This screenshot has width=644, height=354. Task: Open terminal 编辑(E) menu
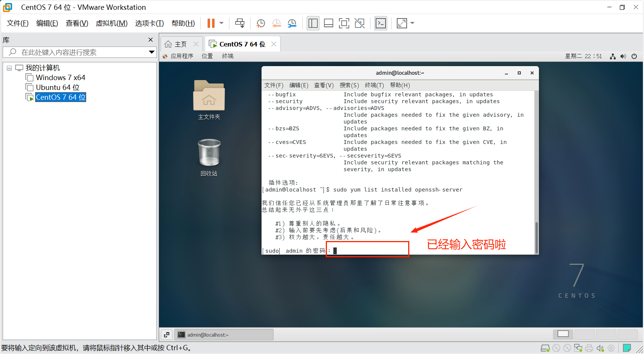(x=299, y=85)
